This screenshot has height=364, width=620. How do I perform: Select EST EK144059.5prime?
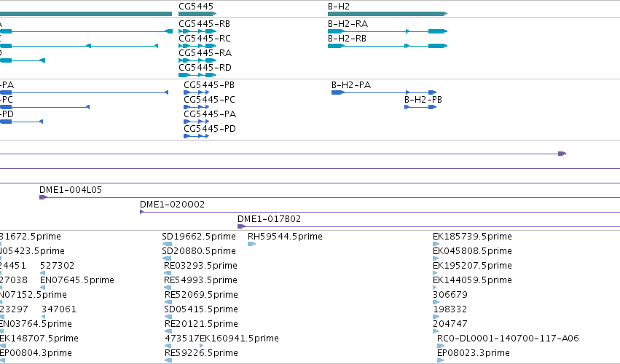click(x=472, y=280)
